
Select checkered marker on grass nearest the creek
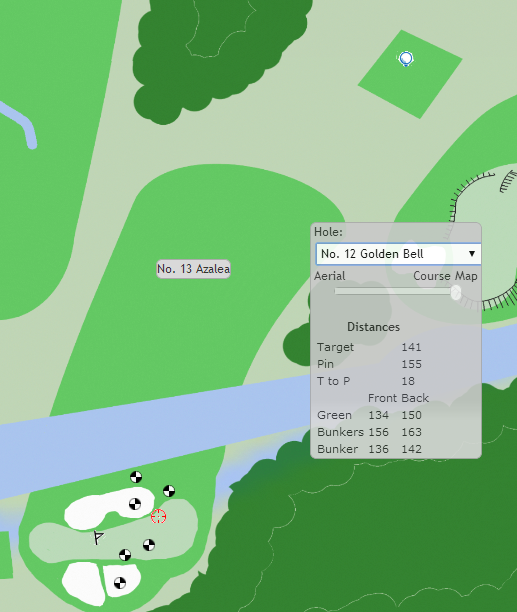coord(136,477)
